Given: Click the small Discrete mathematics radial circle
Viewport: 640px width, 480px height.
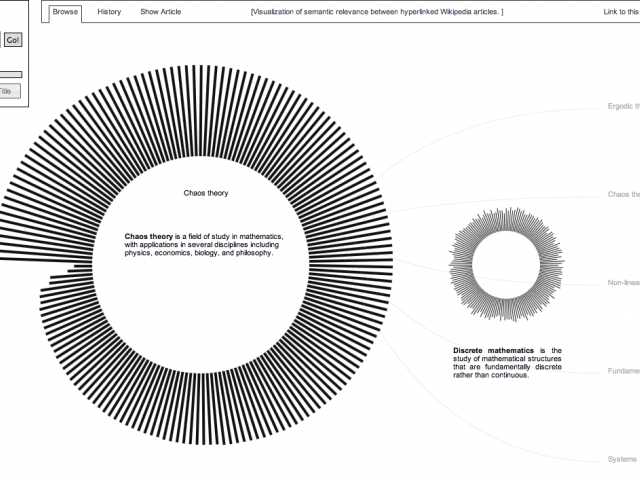Looking at the screenshot, I should [503, 265].
